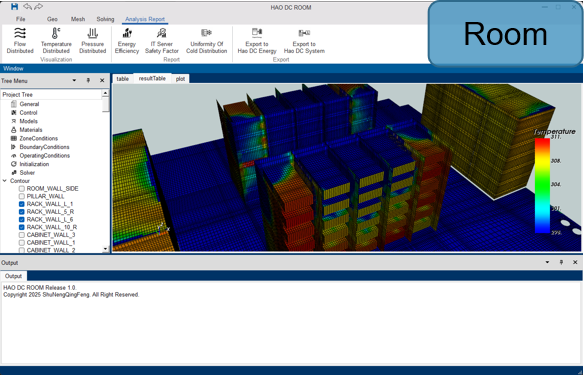
Task: Collapse the Contour tree node
Action: pyautogui.click(x=4, y=181)
